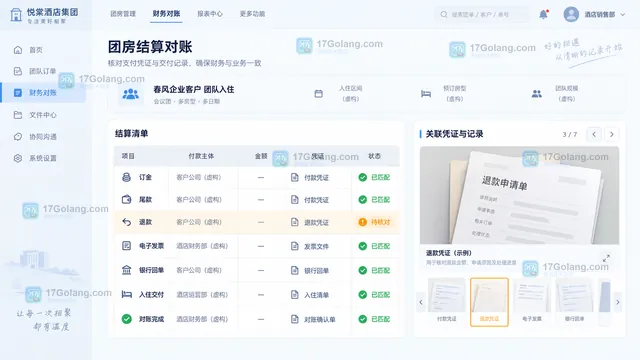The image size is (640, 360).
Task: Click 已匹配 status in 订金 row
Action: [x=374, y=177]
